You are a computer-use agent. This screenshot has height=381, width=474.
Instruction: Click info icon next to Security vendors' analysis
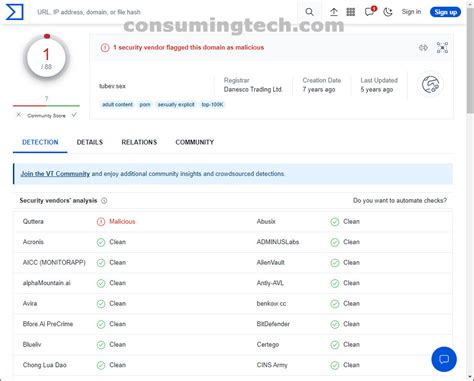pyautogui.click(x=104, y=201)
